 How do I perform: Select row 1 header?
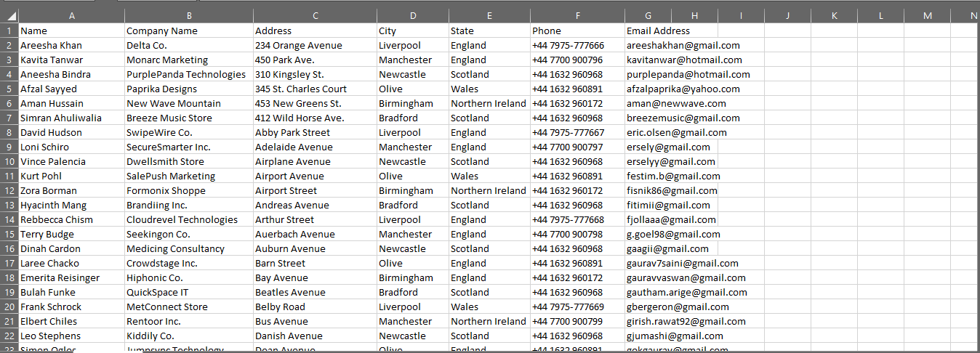pos(9,31)
